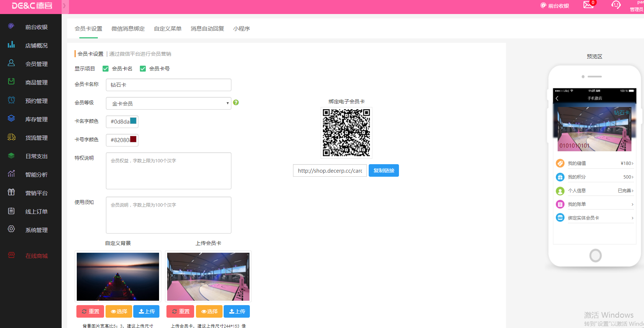Open the 会员等级 dropdown
Screen dimensions: 644x328
click(168, 103)
